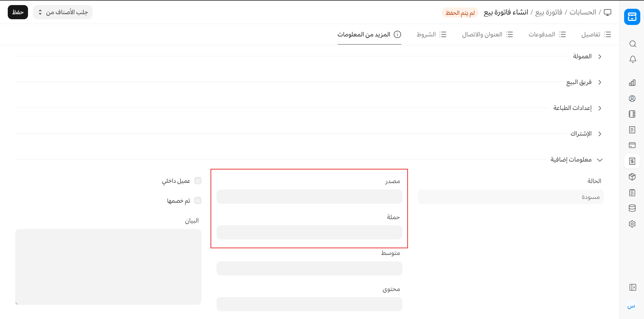The width and height of the screenshot is (644, 319).
Task: Open the database stack icon
Action: tap(632, 208)
